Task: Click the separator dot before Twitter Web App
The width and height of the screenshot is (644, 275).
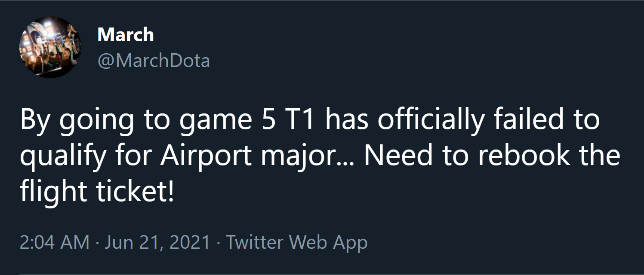Action: [218, 243]
